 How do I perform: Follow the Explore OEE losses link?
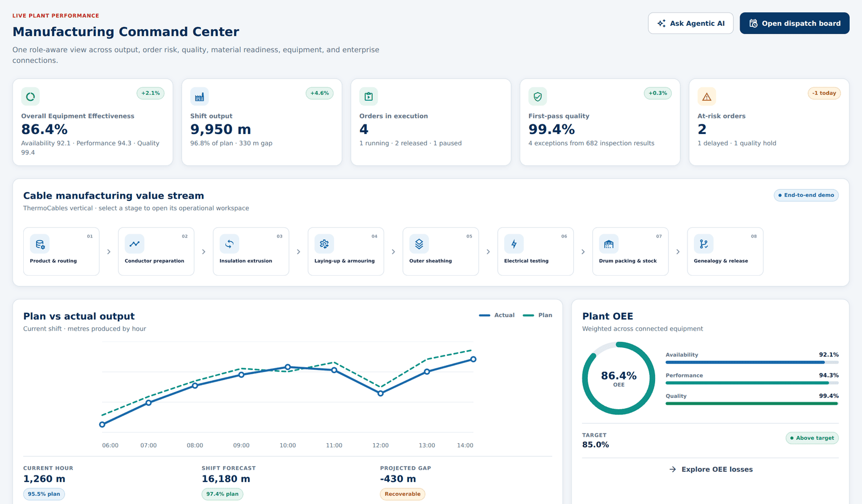711,470
